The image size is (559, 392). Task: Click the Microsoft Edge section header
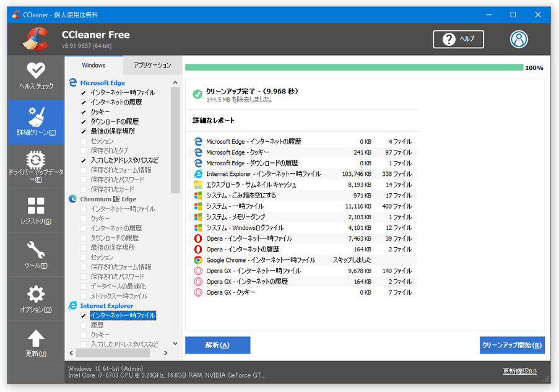(102, 83)
